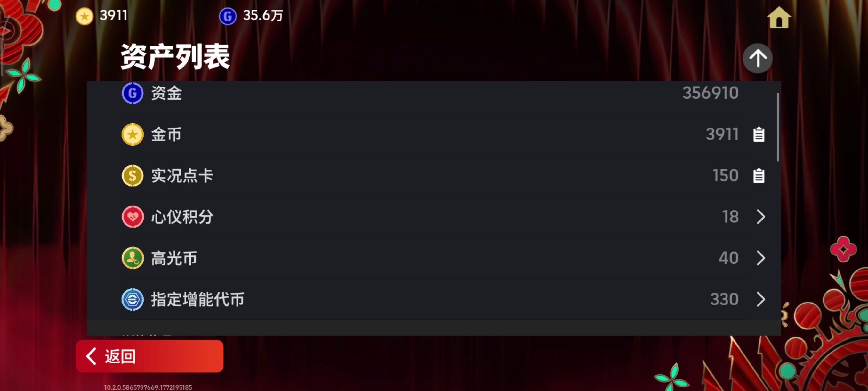Open the 实况点卡 history clipboard icon
Viewport: 868px width, 391px height.
[759, 175]
